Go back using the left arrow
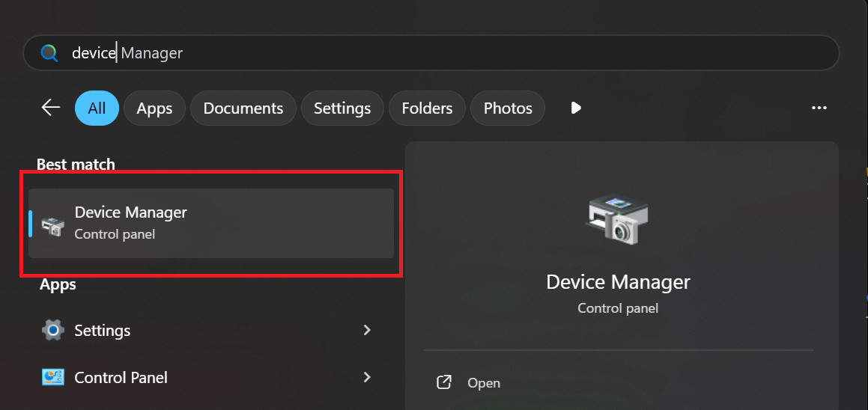The image size is (868, 410). tap(50, 108)
